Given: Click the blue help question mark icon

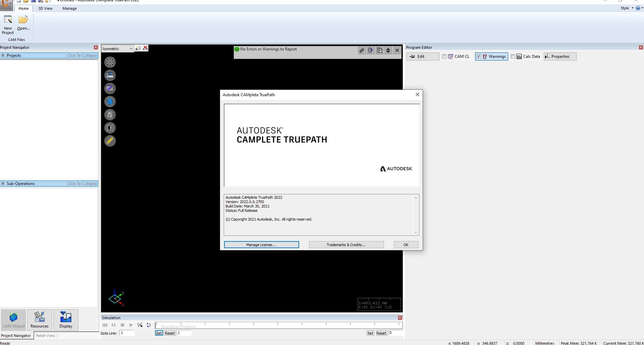Looking at the screenshot, I should [x=638, y=8].
